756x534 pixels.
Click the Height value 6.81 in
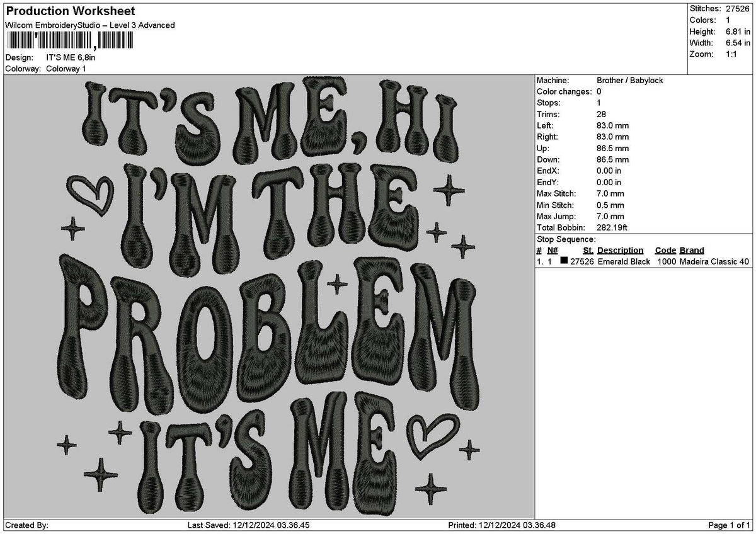pos(738,31)
